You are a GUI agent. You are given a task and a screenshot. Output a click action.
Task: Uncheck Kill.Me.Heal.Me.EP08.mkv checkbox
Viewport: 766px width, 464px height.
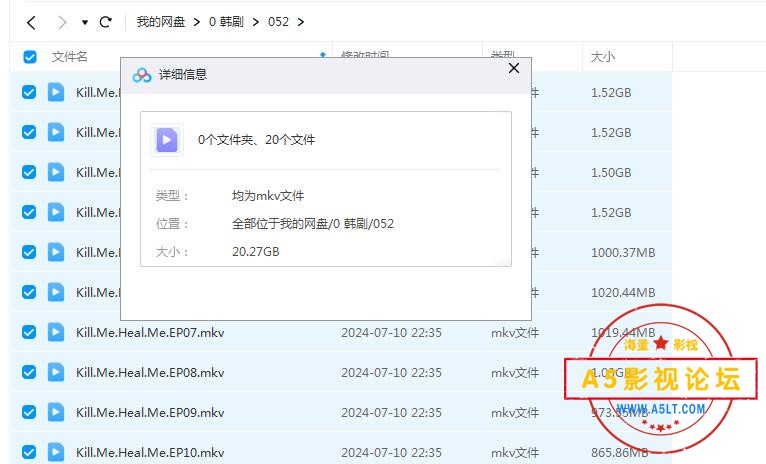click(29, 373)
